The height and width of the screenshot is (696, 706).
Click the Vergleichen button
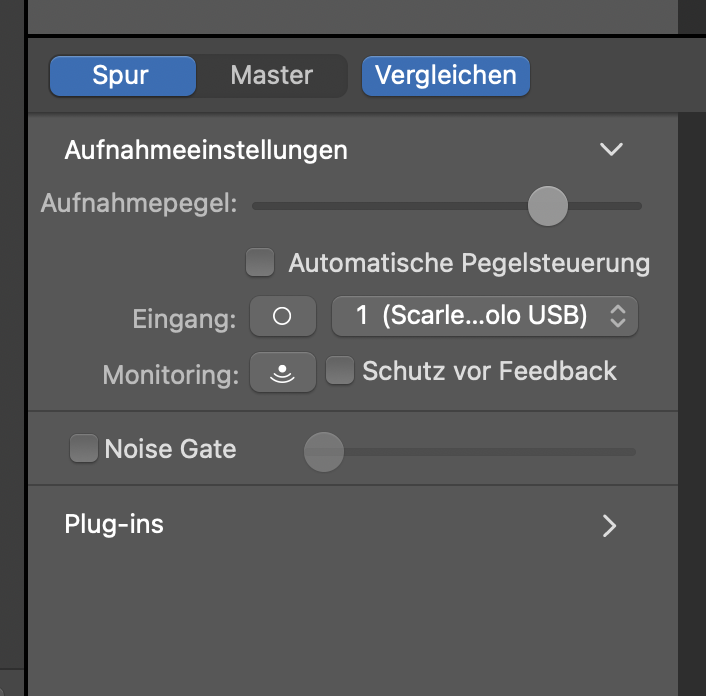446,76
